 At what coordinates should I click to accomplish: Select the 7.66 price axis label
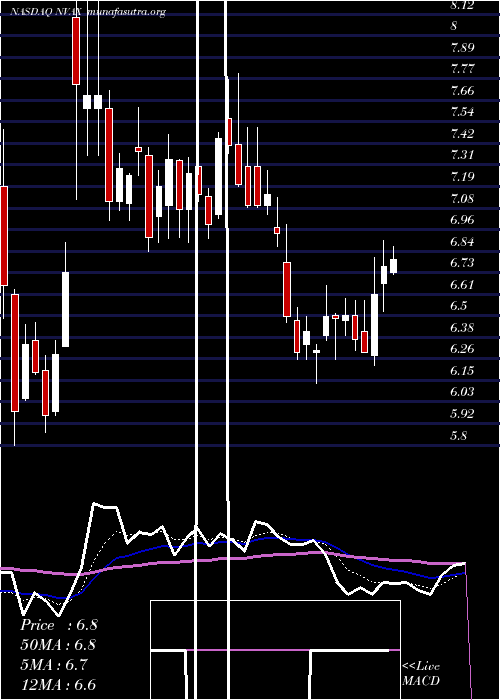point(462,91)
